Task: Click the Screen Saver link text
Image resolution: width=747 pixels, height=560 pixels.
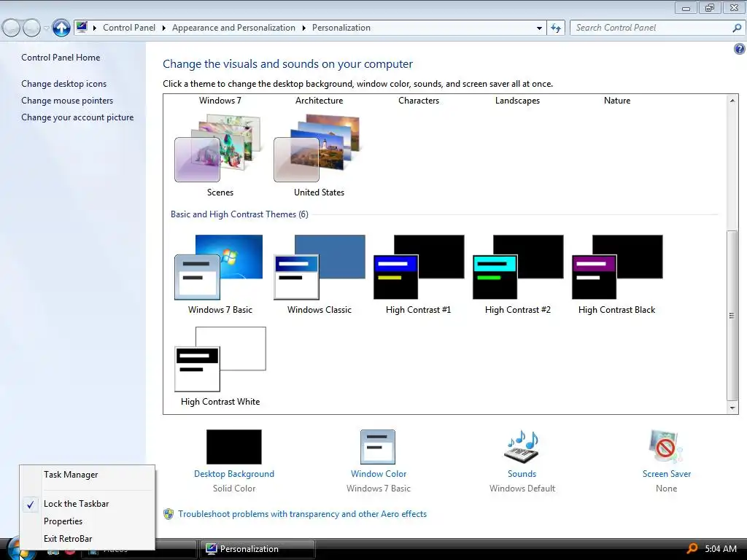Action: click(x=667, y=474)
